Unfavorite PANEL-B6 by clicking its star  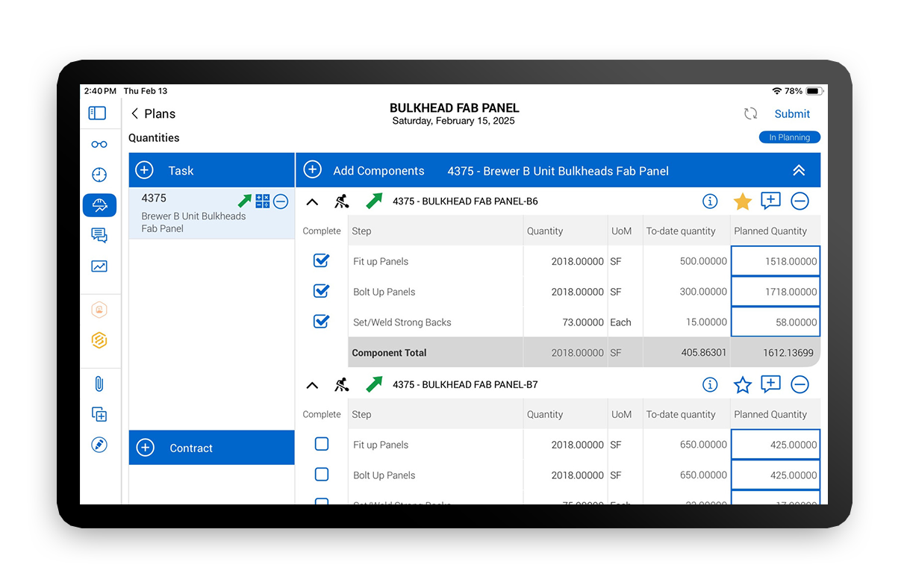coord(742,201)
